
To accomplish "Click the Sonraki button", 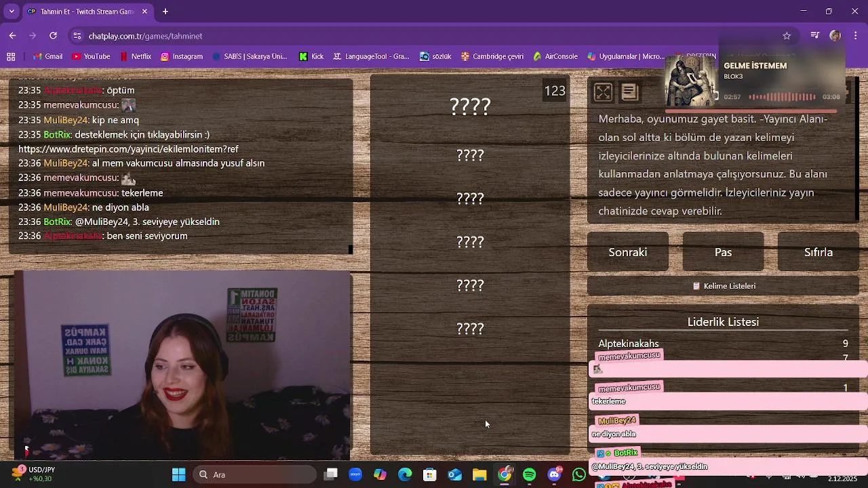I will pyautogui.click(x=628, y=252).
